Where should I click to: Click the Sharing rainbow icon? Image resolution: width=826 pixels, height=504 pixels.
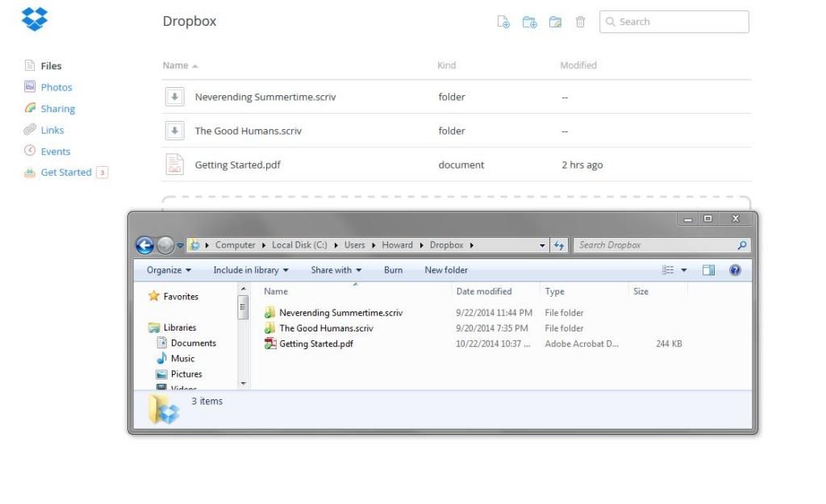point(30,108)
